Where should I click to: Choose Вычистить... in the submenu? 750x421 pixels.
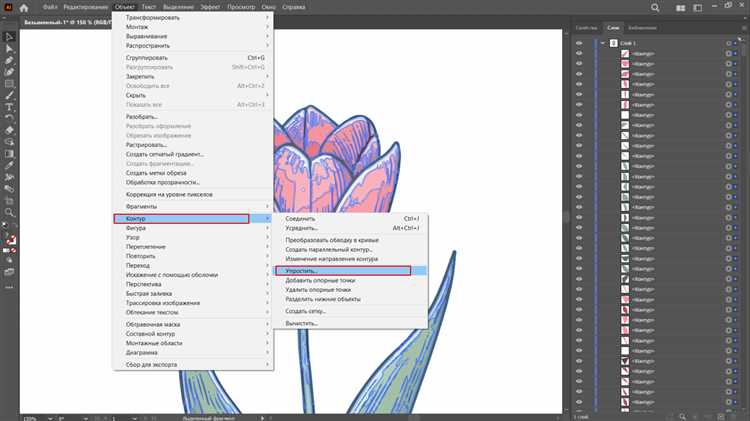click(350, 323)
